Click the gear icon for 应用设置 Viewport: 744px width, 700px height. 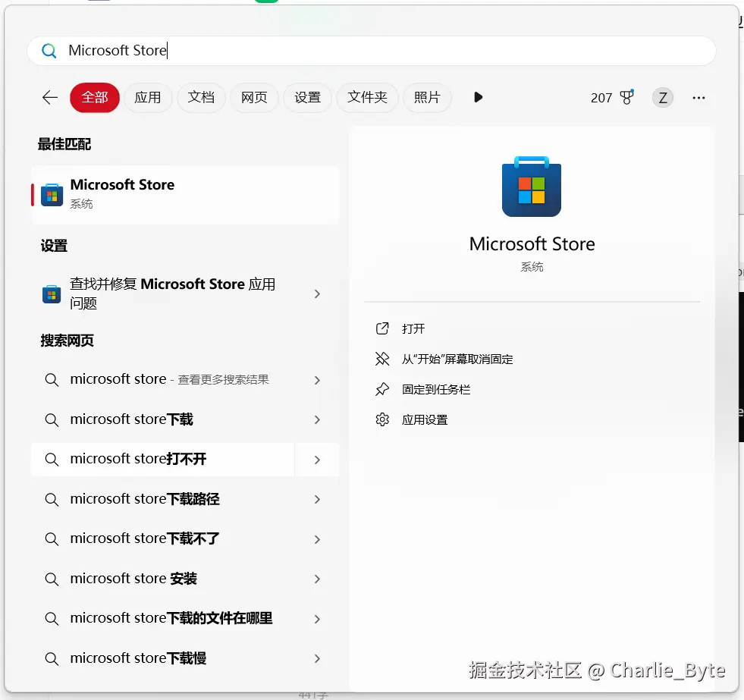click(382, 419)
